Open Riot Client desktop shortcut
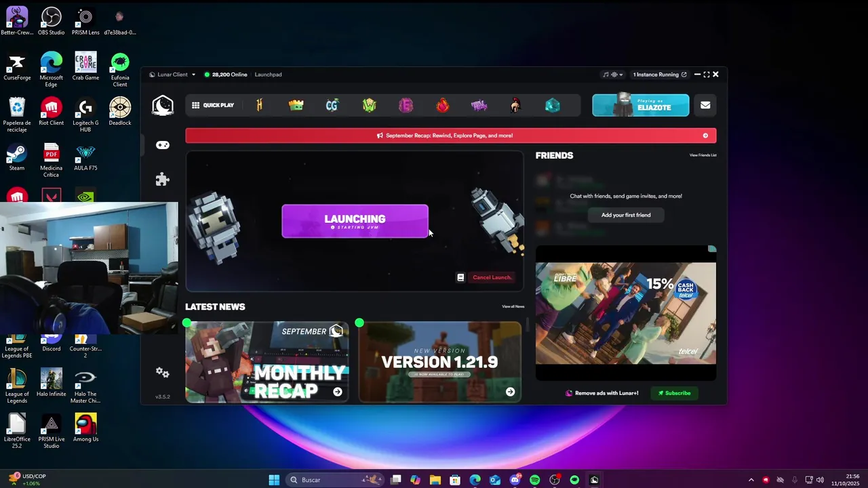The height and width of the screenshot is (488, 868). (x=51, y=112)
